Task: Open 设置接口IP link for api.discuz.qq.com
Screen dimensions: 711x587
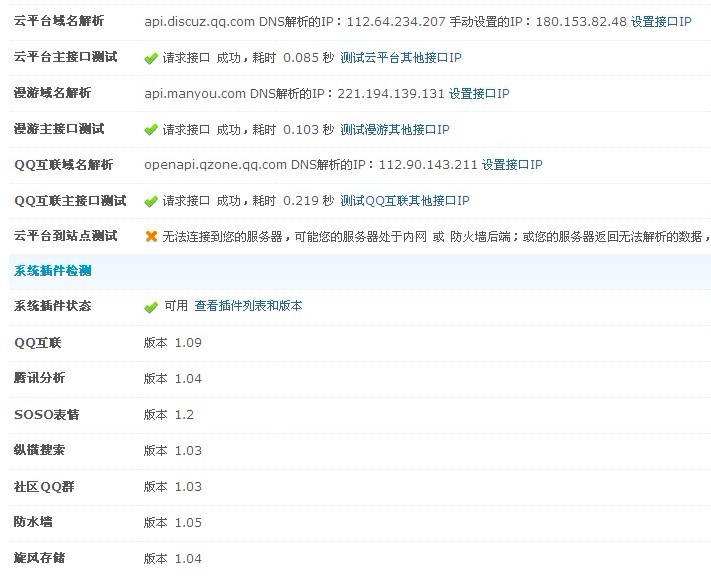Action: pyautogui.click(x=661, y=21)
